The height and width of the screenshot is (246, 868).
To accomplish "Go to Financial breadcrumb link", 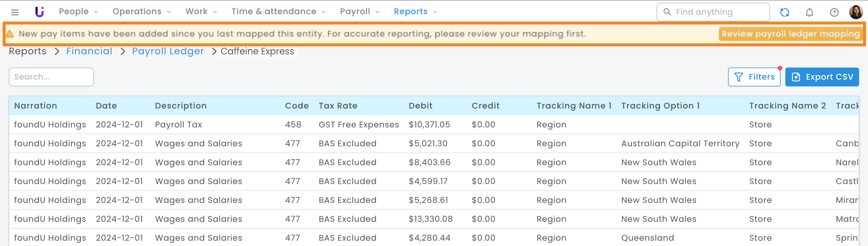I will [x=89, y=51].
